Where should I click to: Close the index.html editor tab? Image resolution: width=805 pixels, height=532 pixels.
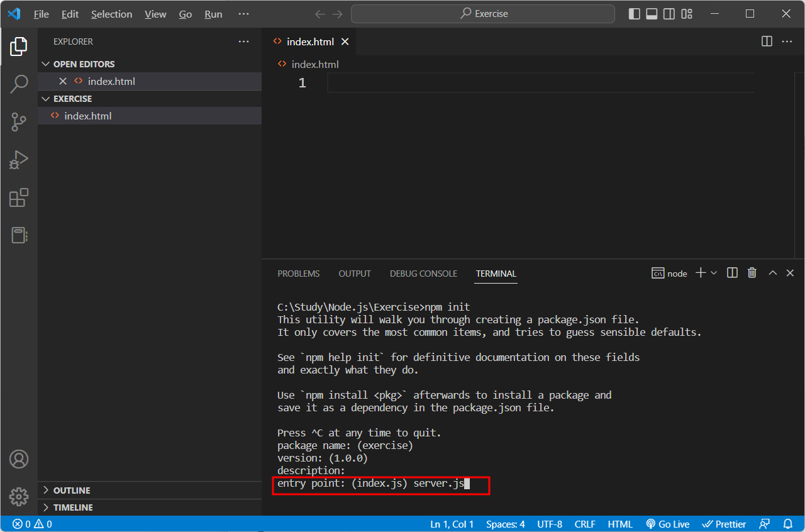coord(345,42)
